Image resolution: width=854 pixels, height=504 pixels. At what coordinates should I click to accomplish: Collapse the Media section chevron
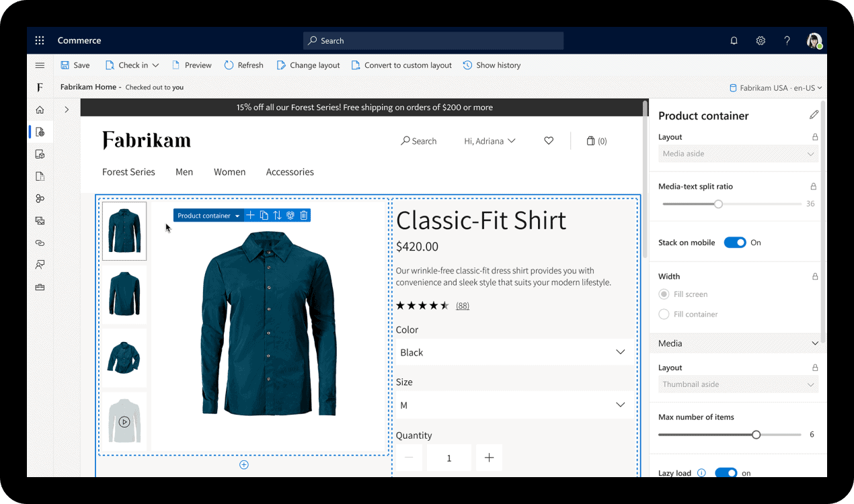815,343
